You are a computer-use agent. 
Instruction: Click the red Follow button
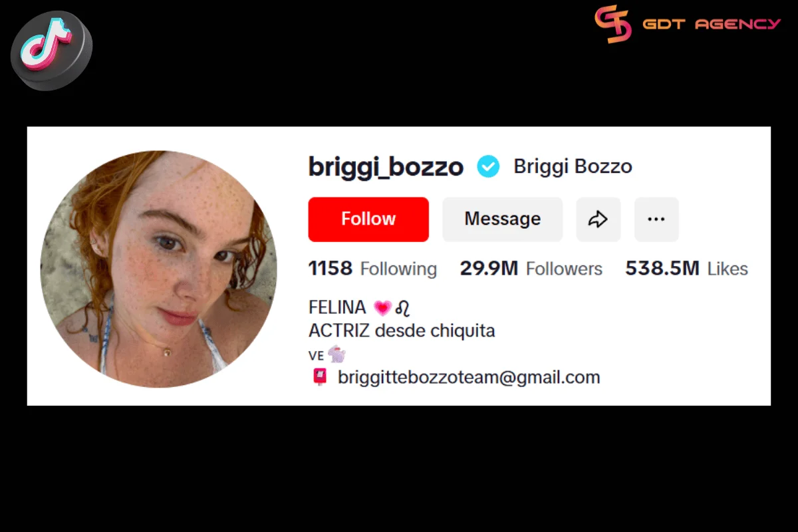pyautogui.click(x=368, y=219)
